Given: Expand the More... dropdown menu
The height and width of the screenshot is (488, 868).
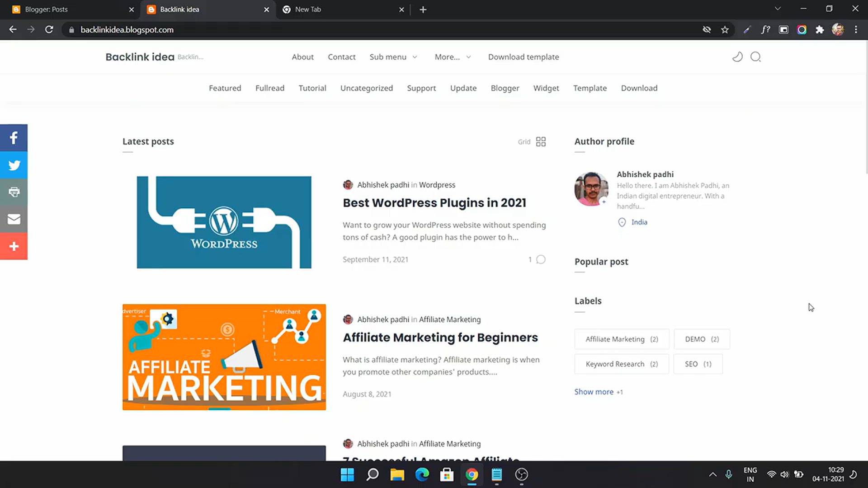Looking at the screenshot, I should click(453, 57).
